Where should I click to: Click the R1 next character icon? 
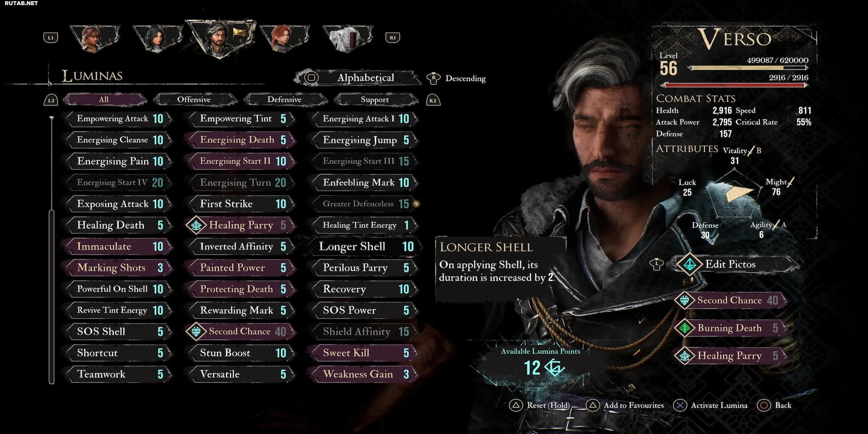(x=393, y=38)
